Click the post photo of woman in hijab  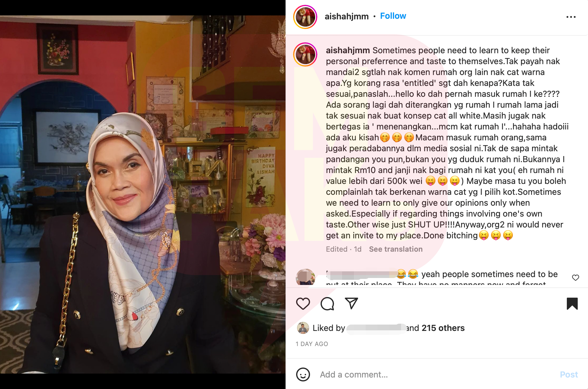[x=143, y=194]
